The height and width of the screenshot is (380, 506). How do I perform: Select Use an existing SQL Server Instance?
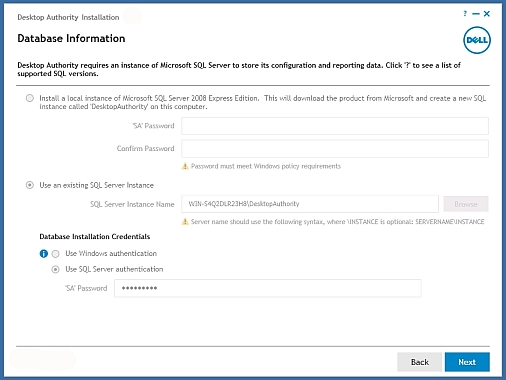pos(30,185)
